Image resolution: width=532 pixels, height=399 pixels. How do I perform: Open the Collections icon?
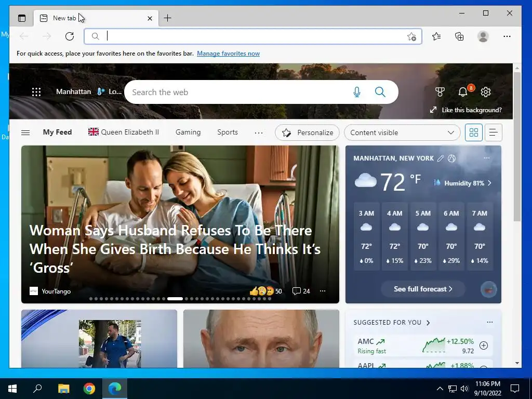pos(459,36)
